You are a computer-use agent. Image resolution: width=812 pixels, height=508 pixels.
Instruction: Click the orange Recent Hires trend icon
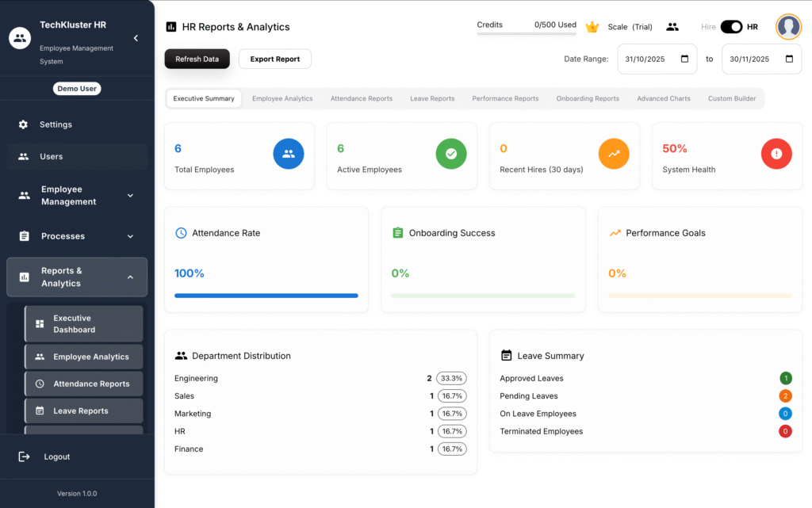[x=614, y=154]
